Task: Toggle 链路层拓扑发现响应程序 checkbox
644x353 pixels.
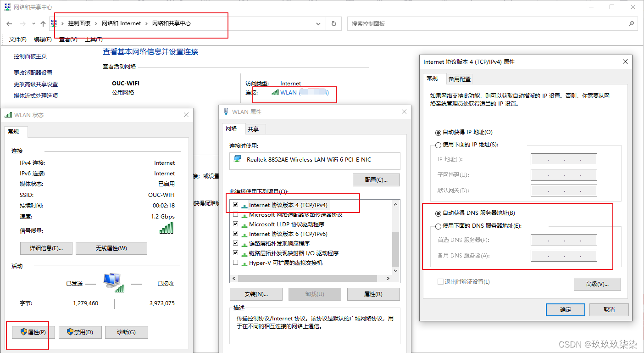Action: tap(236, 243)
